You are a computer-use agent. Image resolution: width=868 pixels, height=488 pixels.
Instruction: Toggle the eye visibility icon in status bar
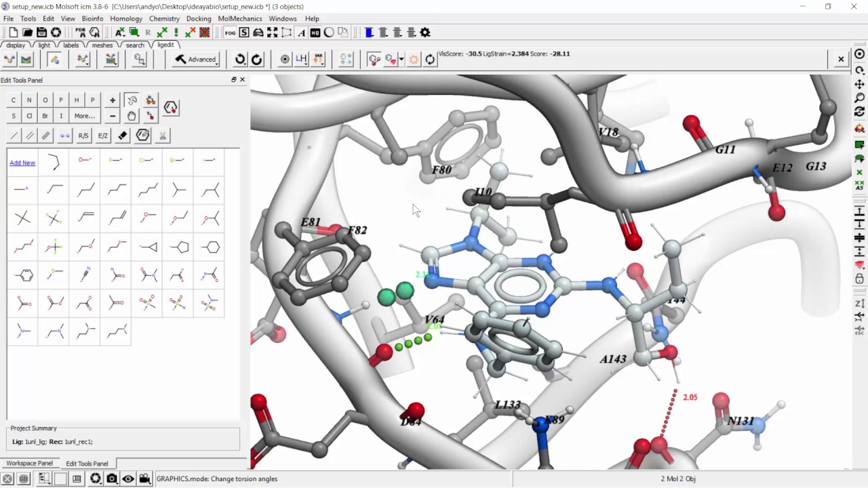(x=128, y=479)
